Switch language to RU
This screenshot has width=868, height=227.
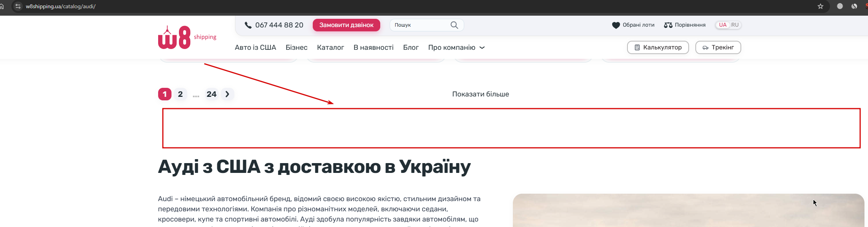(x=735, y=25)
